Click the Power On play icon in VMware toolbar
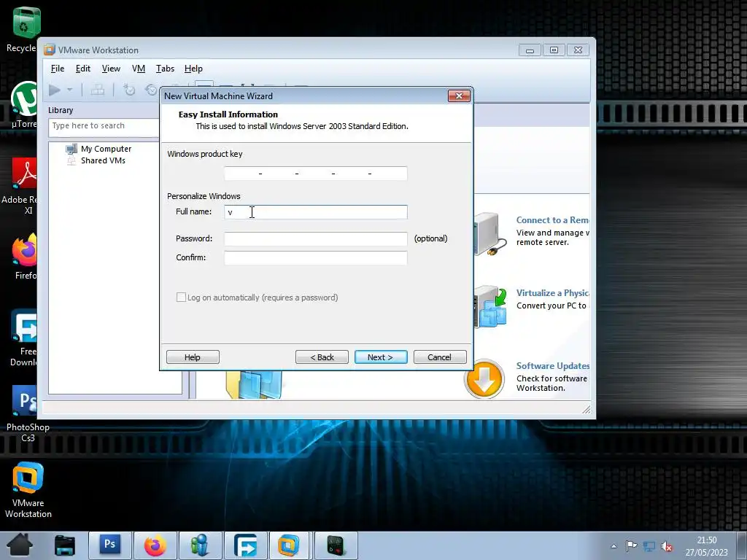The image size is (747, 560). pyautogui.click(x=54, y=90)
